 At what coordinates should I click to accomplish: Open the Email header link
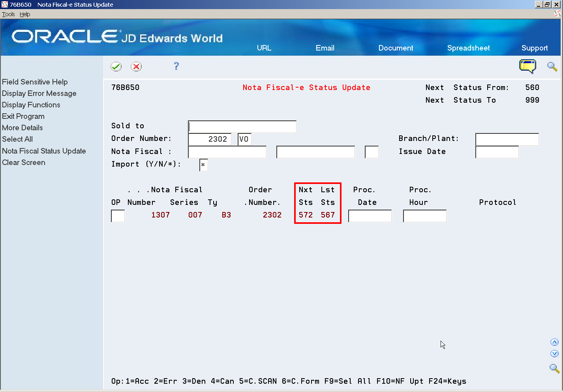[325, 48]
